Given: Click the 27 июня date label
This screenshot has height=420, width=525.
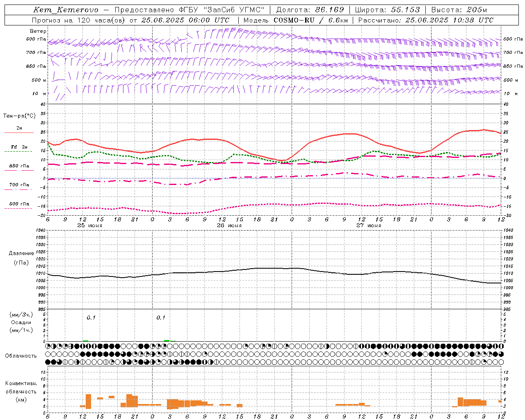Looking at the screenshot, I should point(368,226).
